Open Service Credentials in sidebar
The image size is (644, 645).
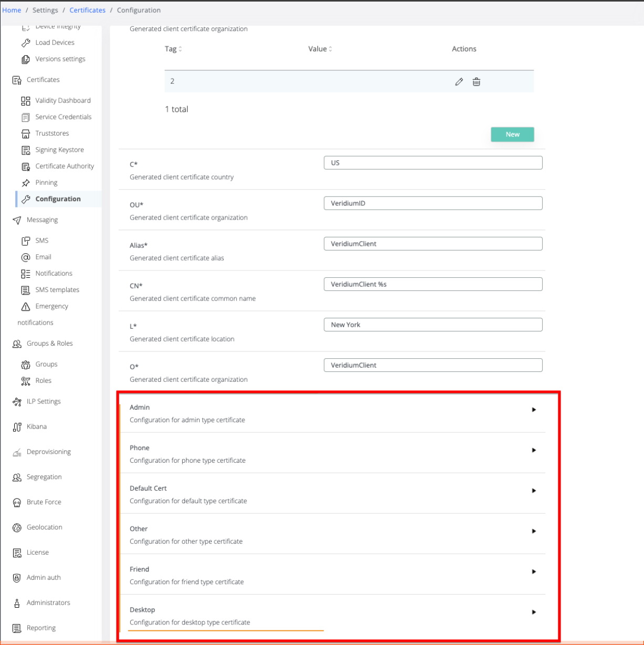[63, 117]
